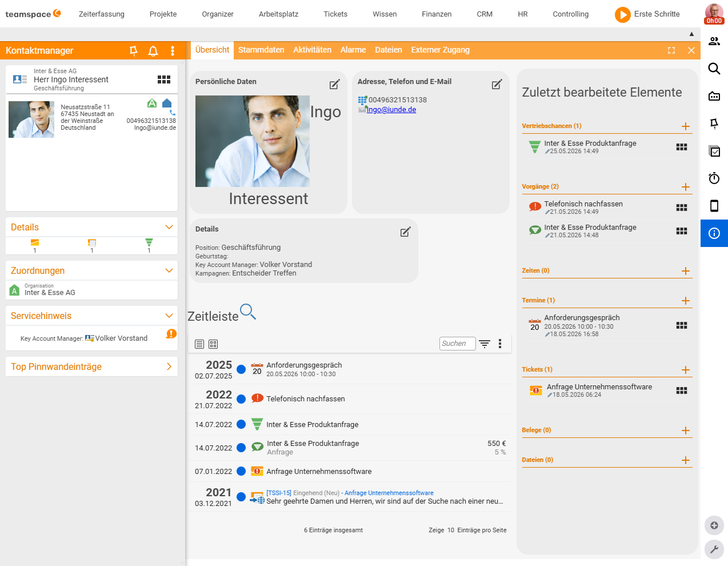Viewport: 728px width, 566px height.
Task: Open user avatar at top right
Action: [714, 14]
